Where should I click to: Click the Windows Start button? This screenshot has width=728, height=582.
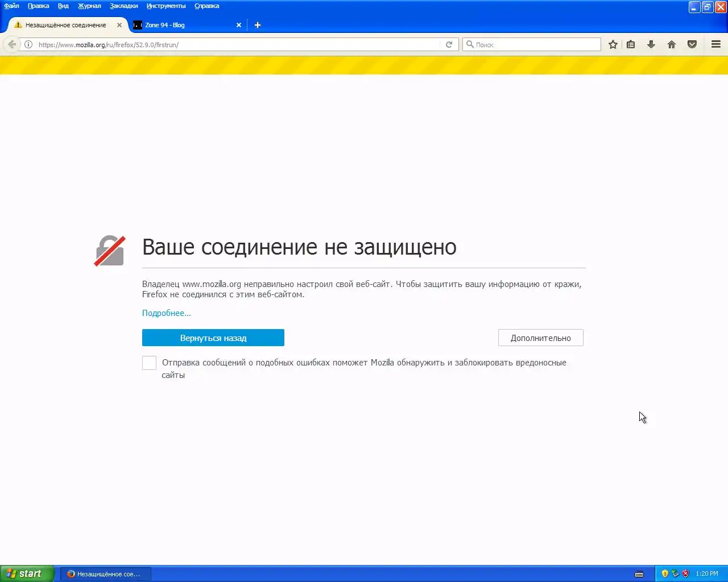[27, 573]
